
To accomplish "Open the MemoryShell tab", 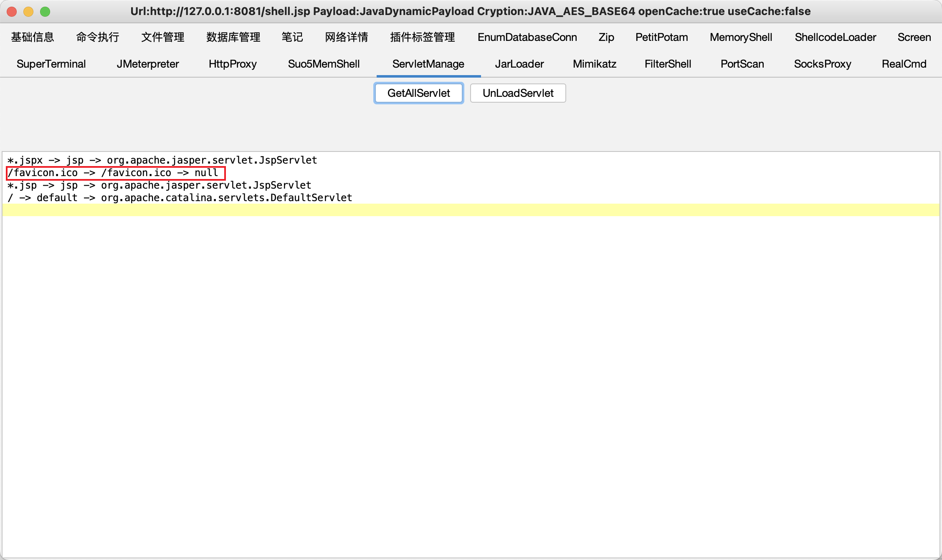I will (741, 37).
